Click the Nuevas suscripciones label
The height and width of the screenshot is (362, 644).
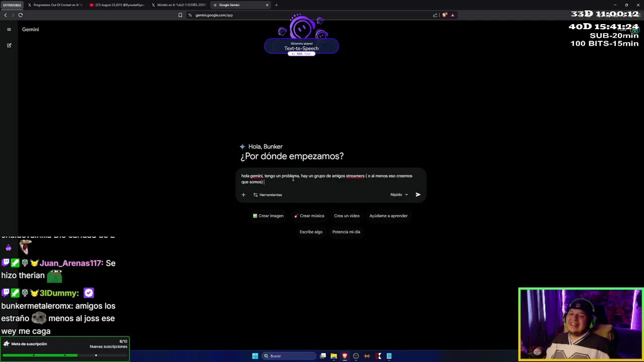[108, 346]
